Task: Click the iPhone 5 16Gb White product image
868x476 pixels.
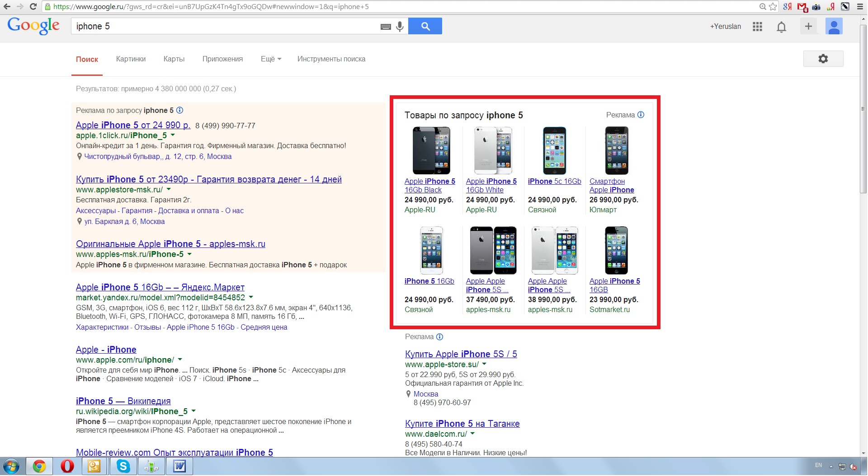Action: 493,150
